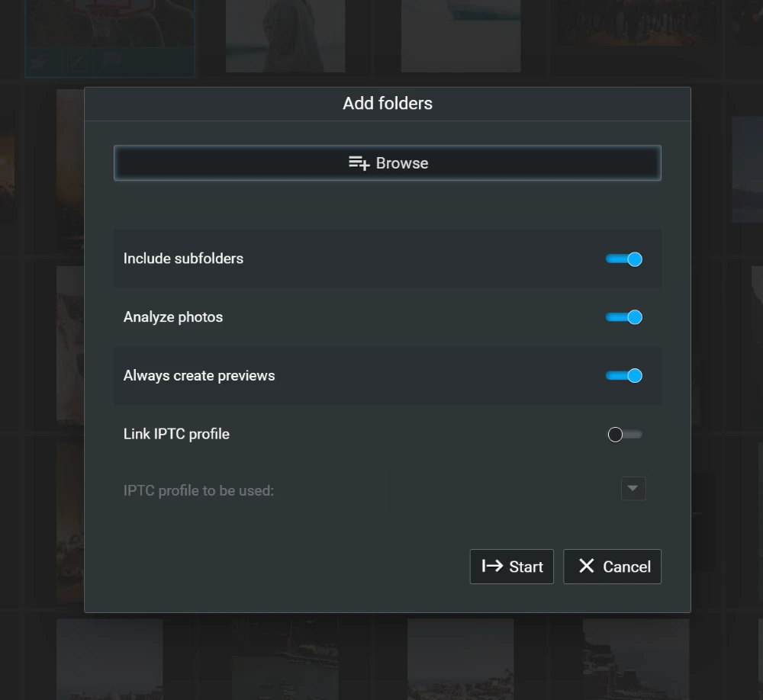This screenshot has width=763, height=700.
Task: Click the X icon on the Cancel button
Action: coord(587,566)
